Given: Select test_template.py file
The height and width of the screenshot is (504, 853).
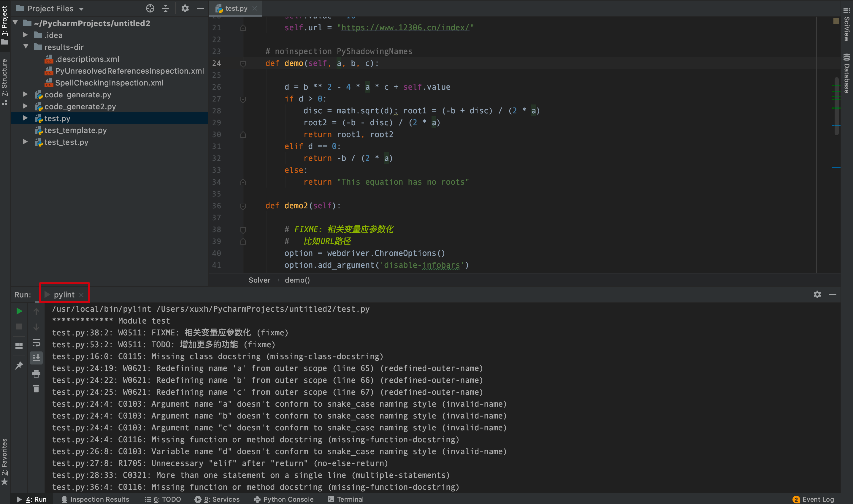Looking at the screenshot, I should pyautogui.click(x=75, y=130).
